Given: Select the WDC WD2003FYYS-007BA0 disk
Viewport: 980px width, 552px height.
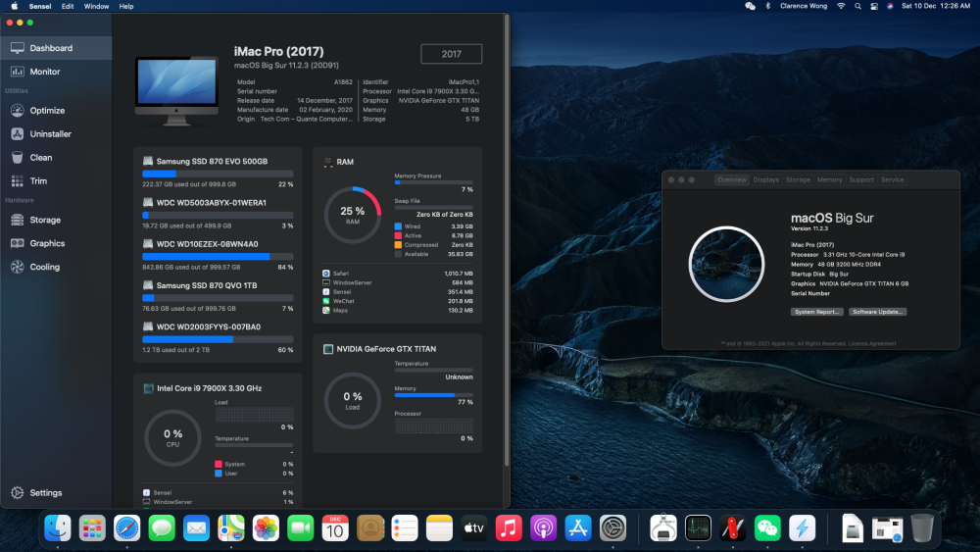Looking at the screenshot, I should 217,337.
